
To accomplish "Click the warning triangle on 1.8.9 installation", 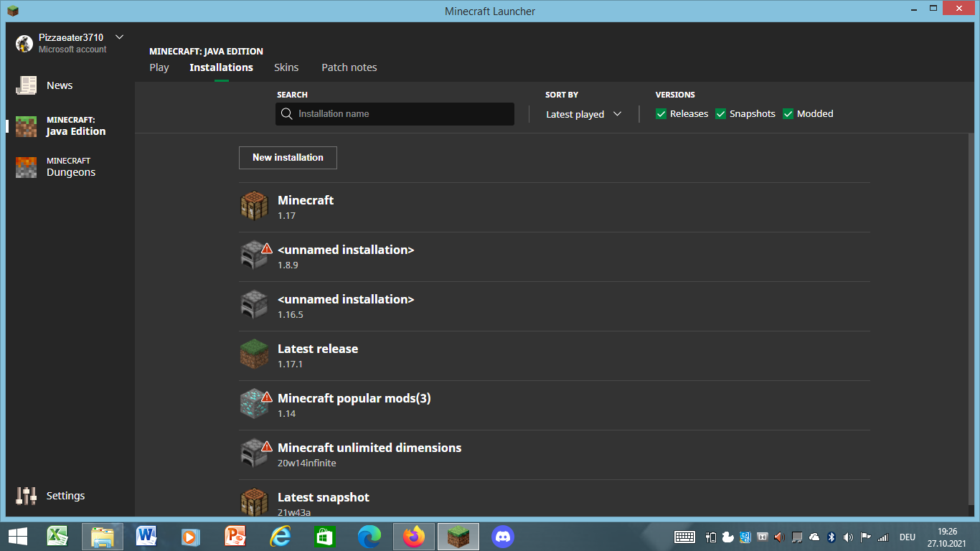I will (x=267, y=248).
